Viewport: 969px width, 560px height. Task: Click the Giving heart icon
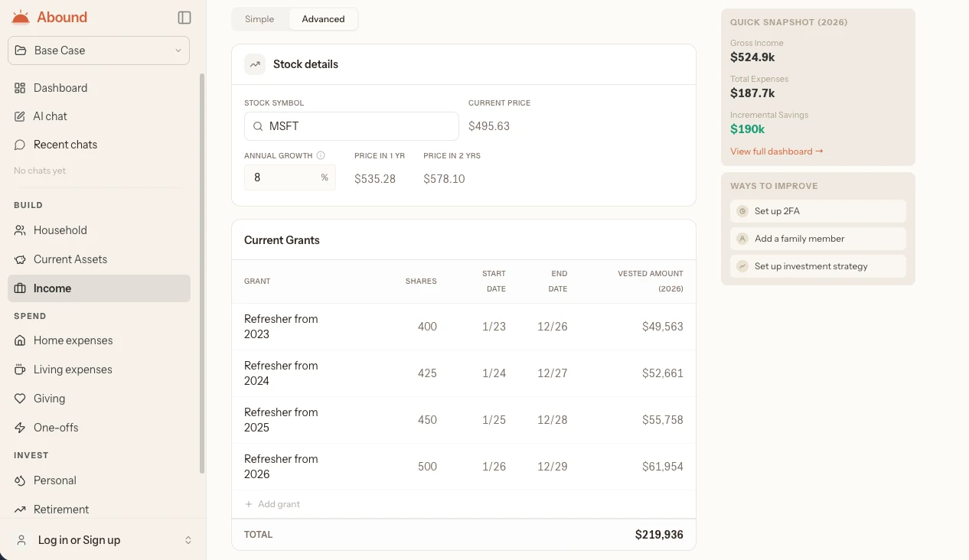click(x=20, y=399)
